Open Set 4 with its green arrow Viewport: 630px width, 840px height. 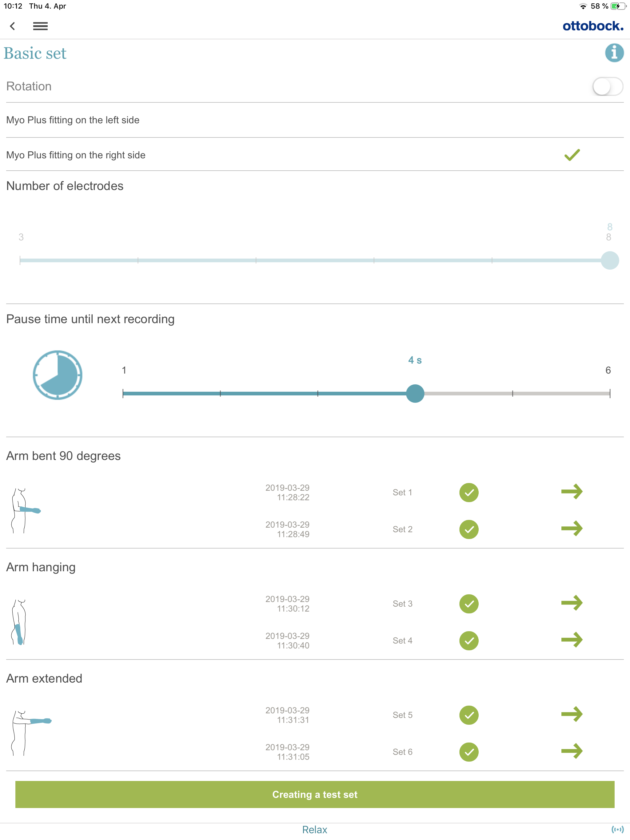pos(572,640)
